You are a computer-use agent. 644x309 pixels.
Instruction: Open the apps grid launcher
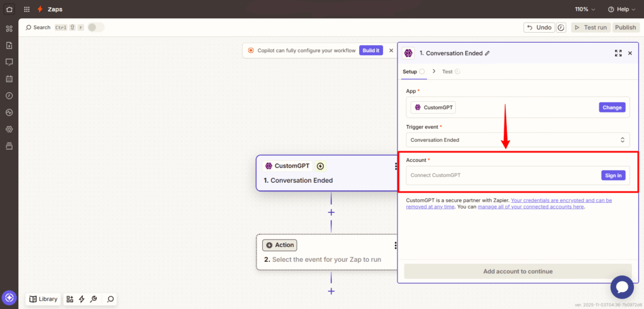26,9
